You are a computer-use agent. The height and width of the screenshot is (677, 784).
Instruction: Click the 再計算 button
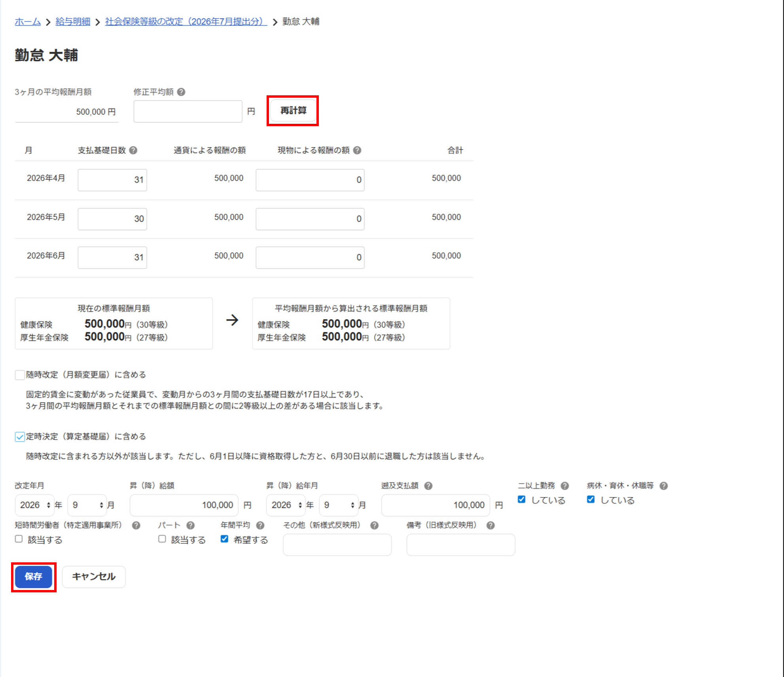pyautogui.click(x=293, y=111)
